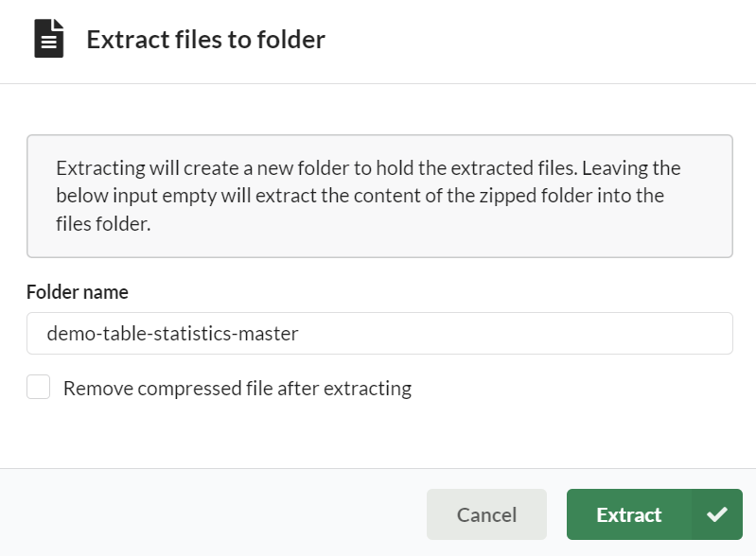Click 'files folder.' at the info text end
Viewport: 756px width, 556px height.
tap(104, 224)
